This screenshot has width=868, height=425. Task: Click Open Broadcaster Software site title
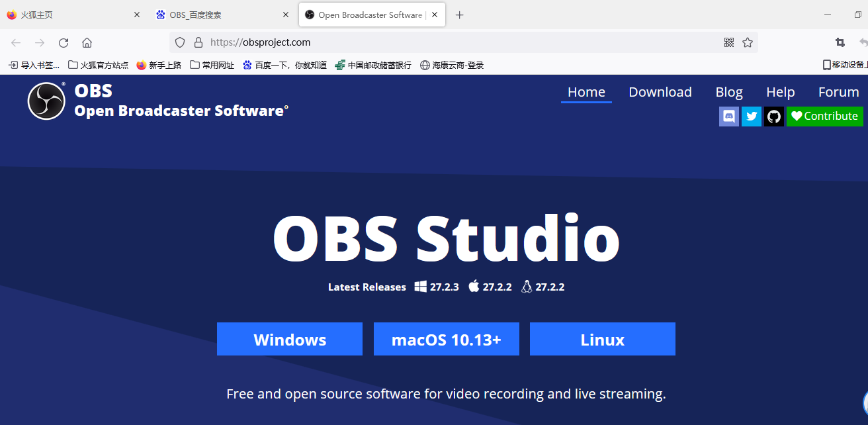[181, 111]
